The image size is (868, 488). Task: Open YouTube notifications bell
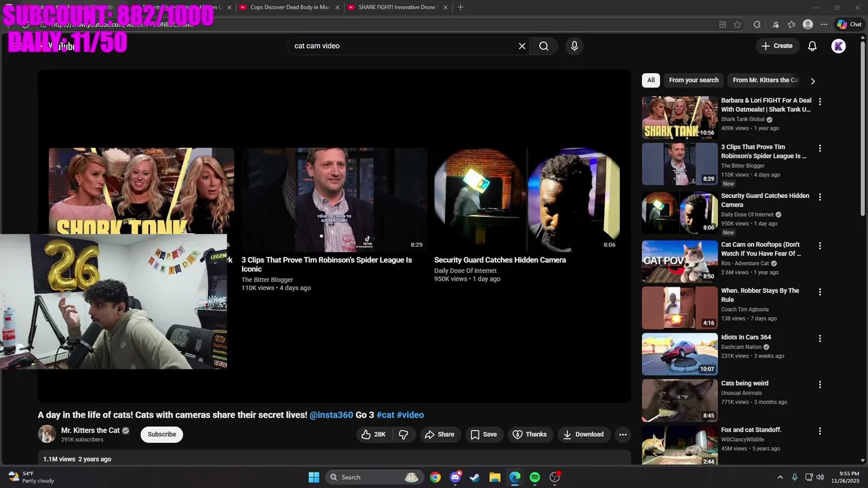[x=812, y=46]
